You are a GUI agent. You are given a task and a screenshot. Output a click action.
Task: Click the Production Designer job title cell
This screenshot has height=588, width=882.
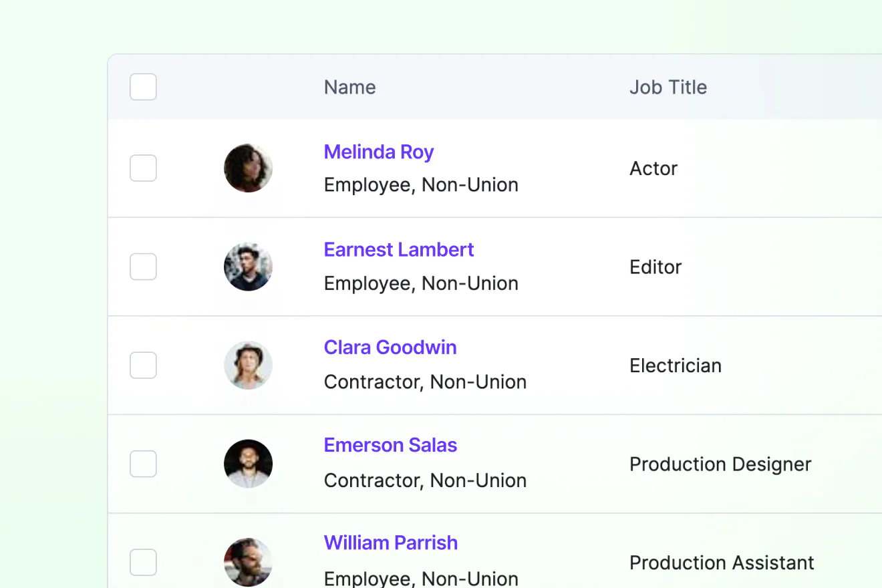coord(720,464)
